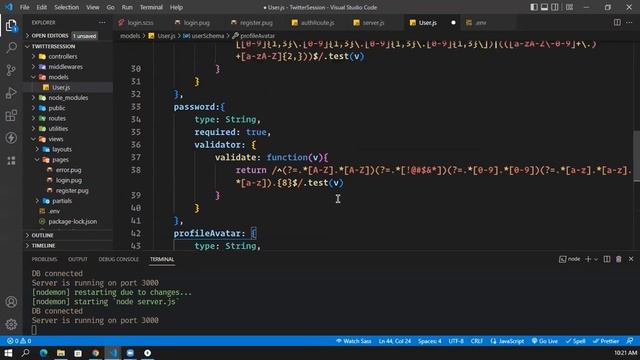Click Spaces: 4 indentation setting

point(429,341)
